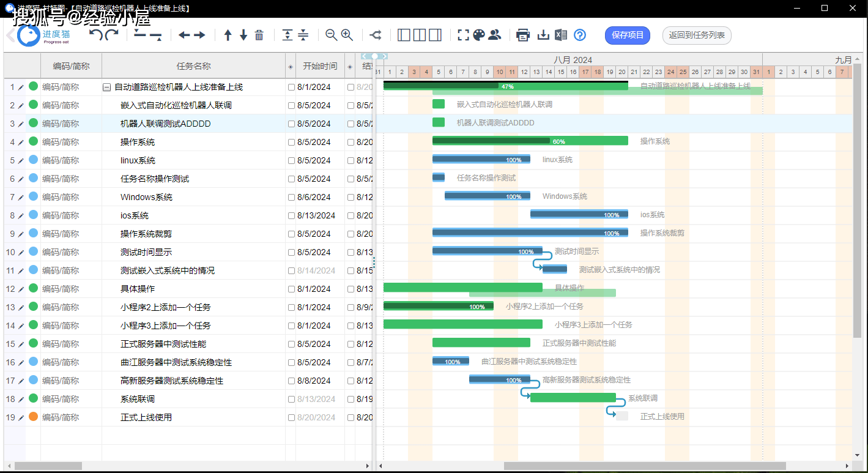Screen dimensions: 868x473
Task: Toggle end-date milestone checkbox for 操作系统裁剪
Action: click(x=351, y=234)
